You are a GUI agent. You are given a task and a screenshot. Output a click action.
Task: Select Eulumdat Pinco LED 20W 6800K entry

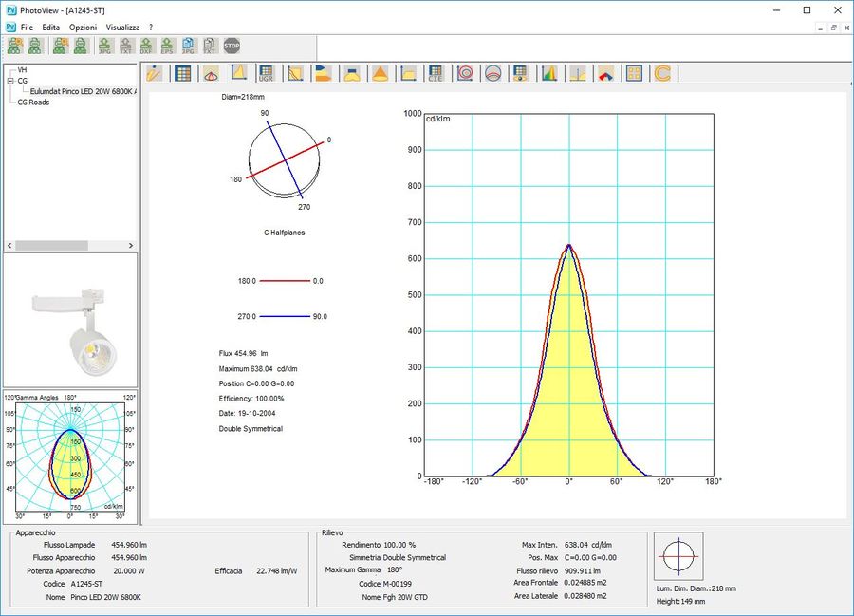83,91
